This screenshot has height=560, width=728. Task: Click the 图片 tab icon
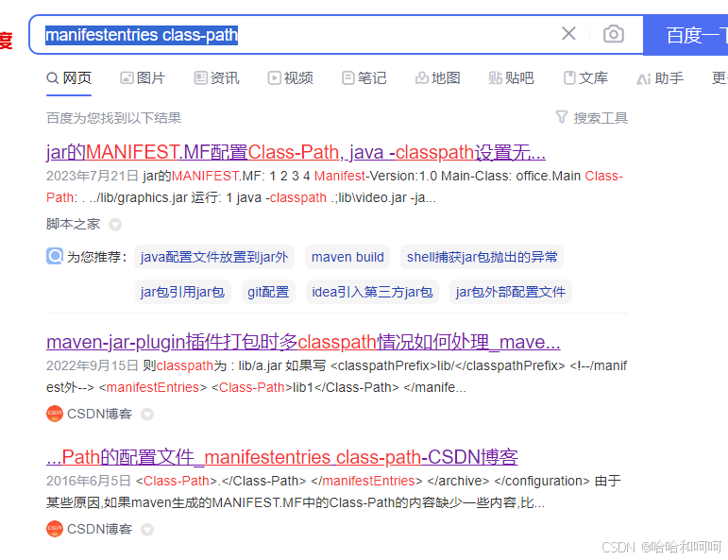point(127,78)
